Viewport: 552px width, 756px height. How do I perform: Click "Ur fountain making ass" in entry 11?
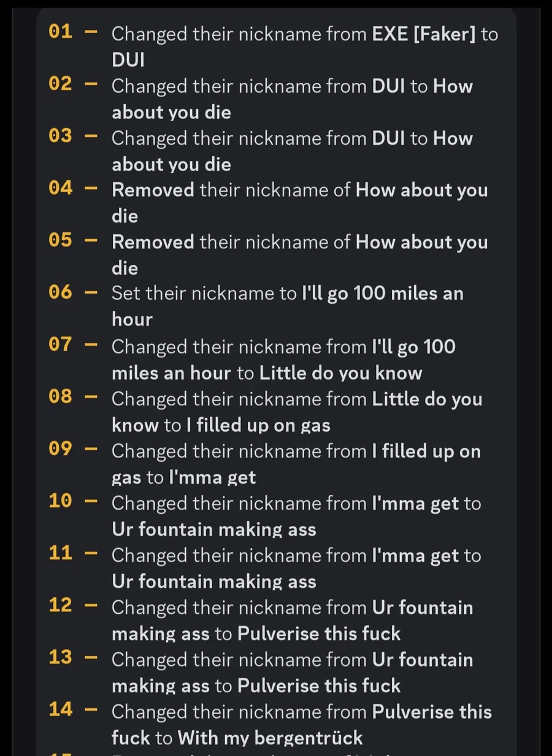pyautogui.click(x=213, y=581)
